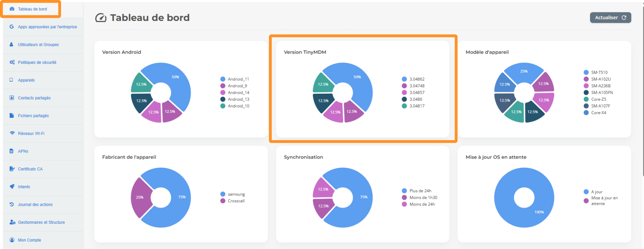This screenshot has width=644, height=249.
Task: Open Fichiers partagés in the sidebar
Action: tap(33, 116)
